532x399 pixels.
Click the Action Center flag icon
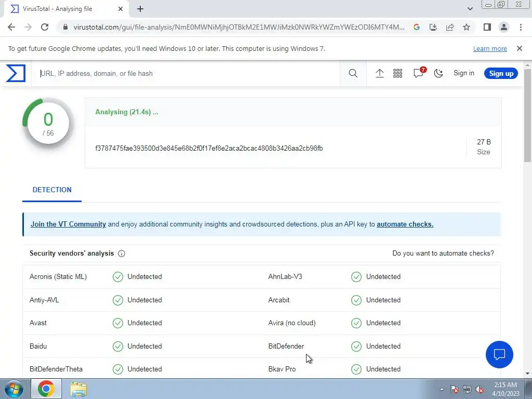pos(454,389)
